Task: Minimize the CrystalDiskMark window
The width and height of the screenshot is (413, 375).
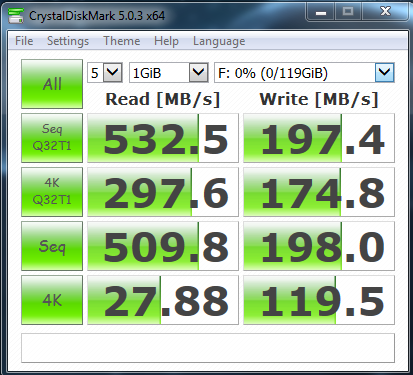Action: pyautogui.click(x=321, y=13)
